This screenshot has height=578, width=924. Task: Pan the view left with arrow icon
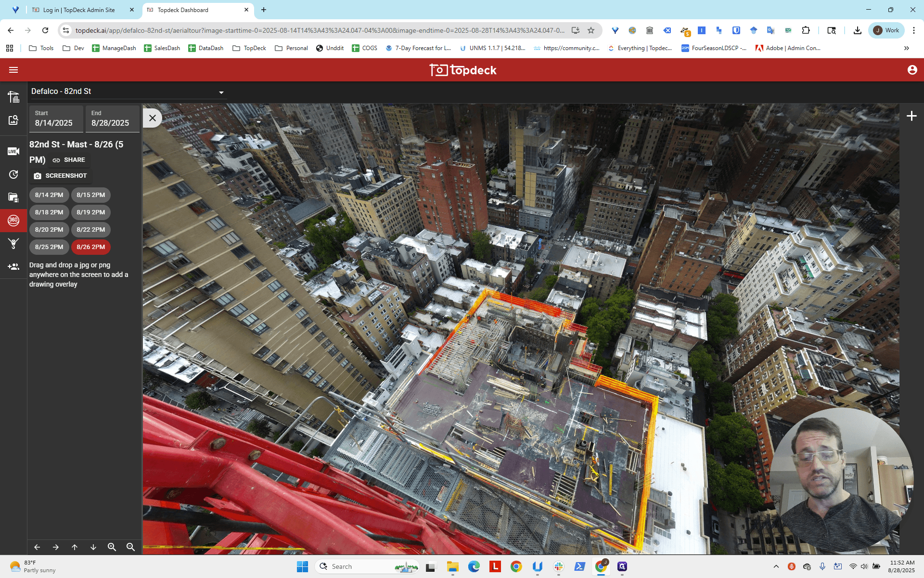tap(37, 547)
